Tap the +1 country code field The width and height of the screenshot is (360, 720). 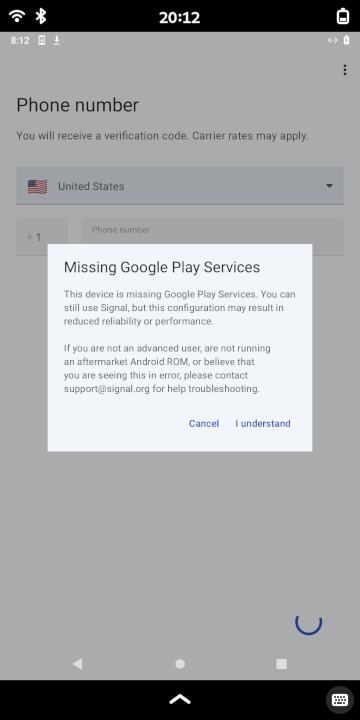pyautogui.click(x=42, y=236)
